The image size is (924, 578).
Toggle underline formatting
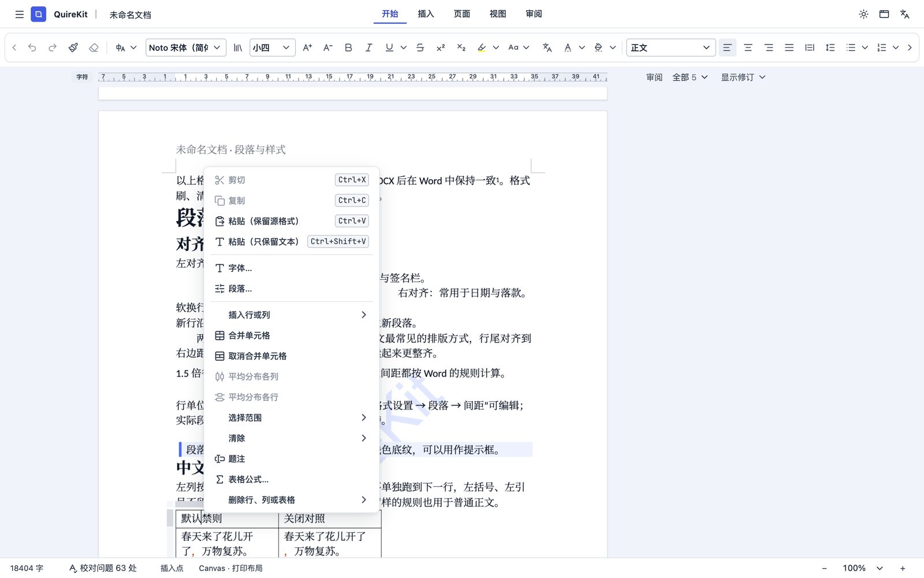389,47
